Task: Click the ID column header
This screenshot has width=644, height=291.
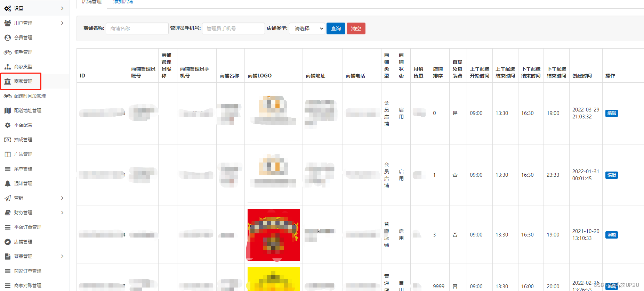Action: pos(82,76)
